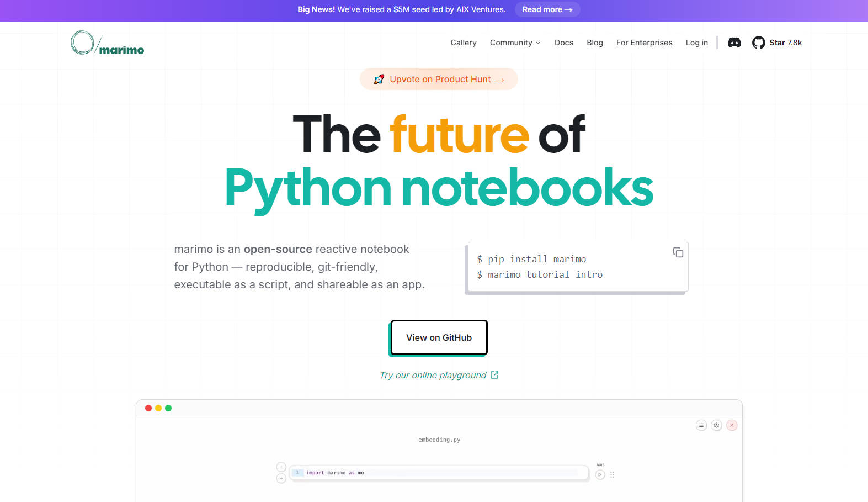The width and height of the screenshot is (868, 502).
Task: Add cell below with plus button
Action: coord(281,478)
